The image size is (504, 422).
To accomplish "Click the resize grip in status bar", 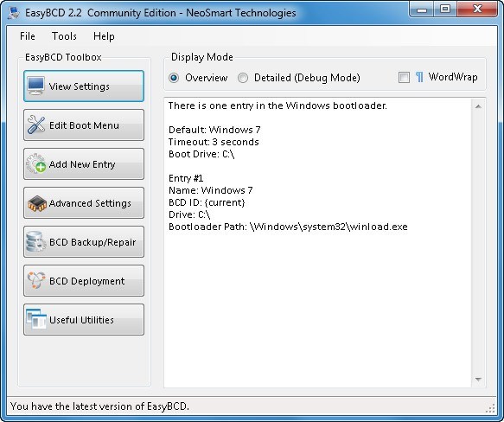I will click(490, 408).
